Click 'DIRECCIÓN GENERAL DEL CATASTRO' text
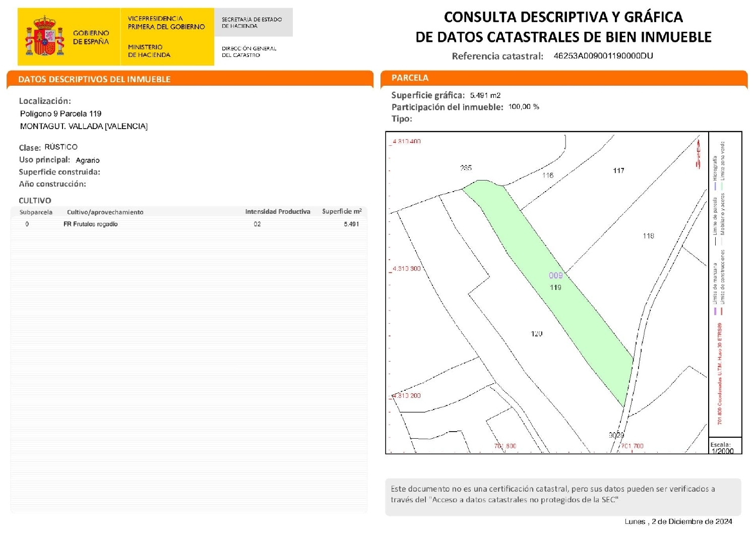 point(249,52)
